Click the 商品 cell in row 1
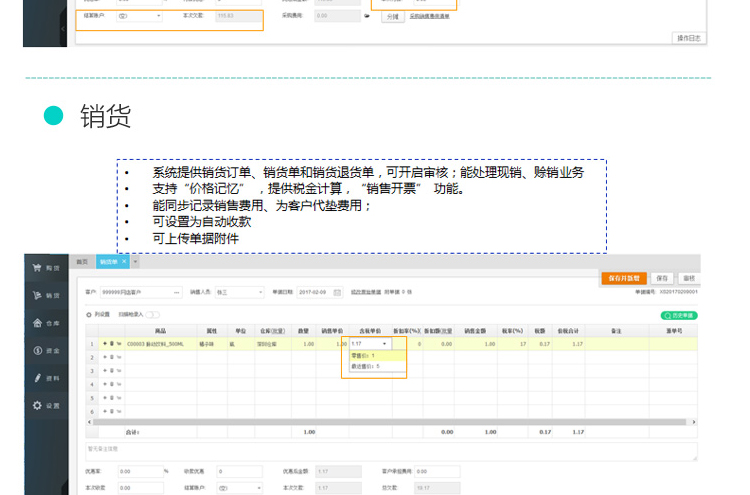 coord(161,344)
